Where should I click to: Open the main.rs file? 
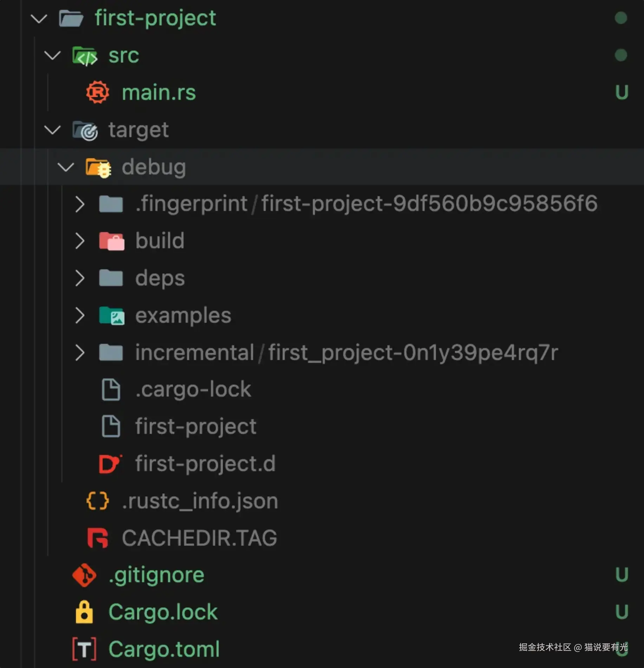coord(159,92)
